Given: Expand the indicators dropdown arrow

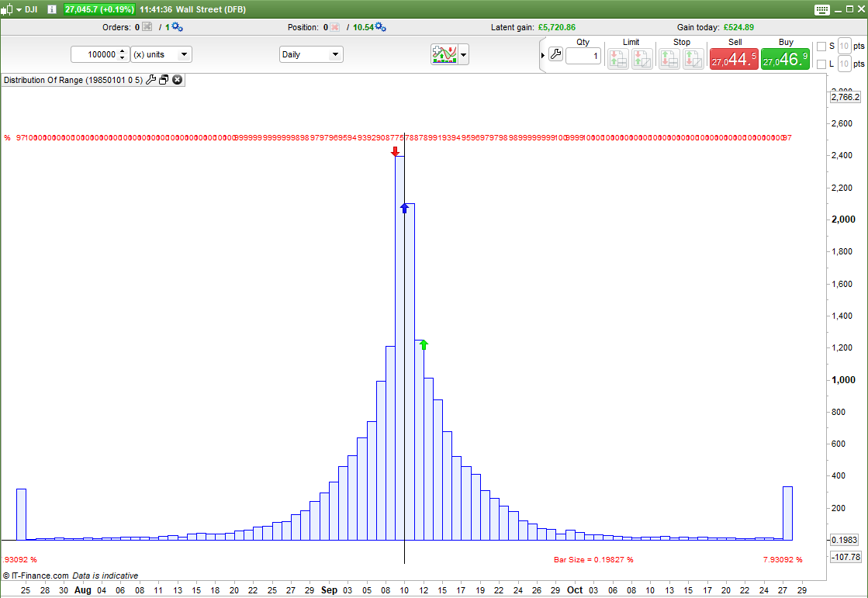Looking at the screenshot, I should 464,54.
